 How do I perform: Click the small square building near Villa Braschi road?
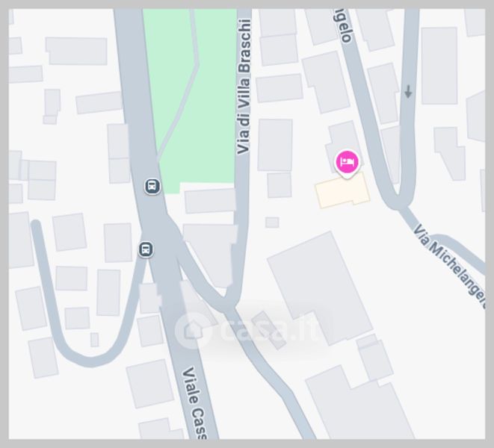[272, 223]
